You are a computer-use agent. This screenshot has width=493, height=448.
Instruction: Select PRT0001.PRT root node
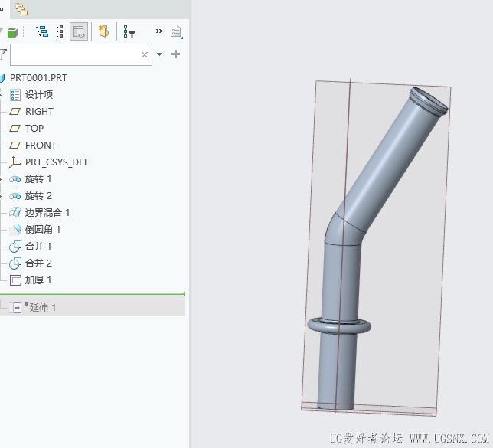coord(39,77)
